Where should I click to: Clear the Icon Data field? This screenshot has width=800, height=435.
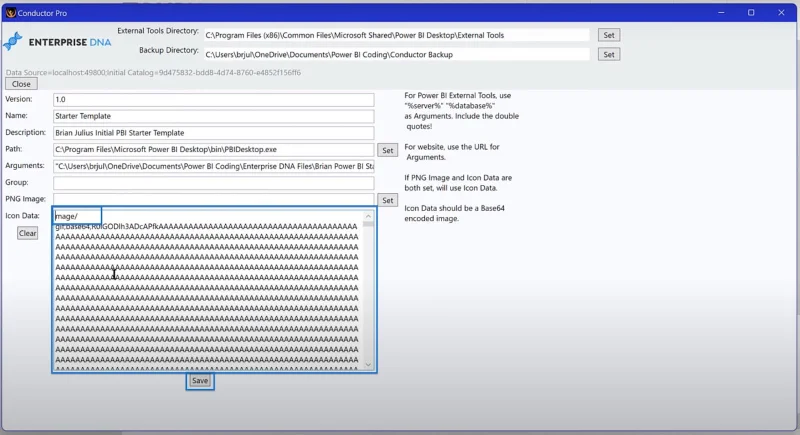tap(28, 233)
